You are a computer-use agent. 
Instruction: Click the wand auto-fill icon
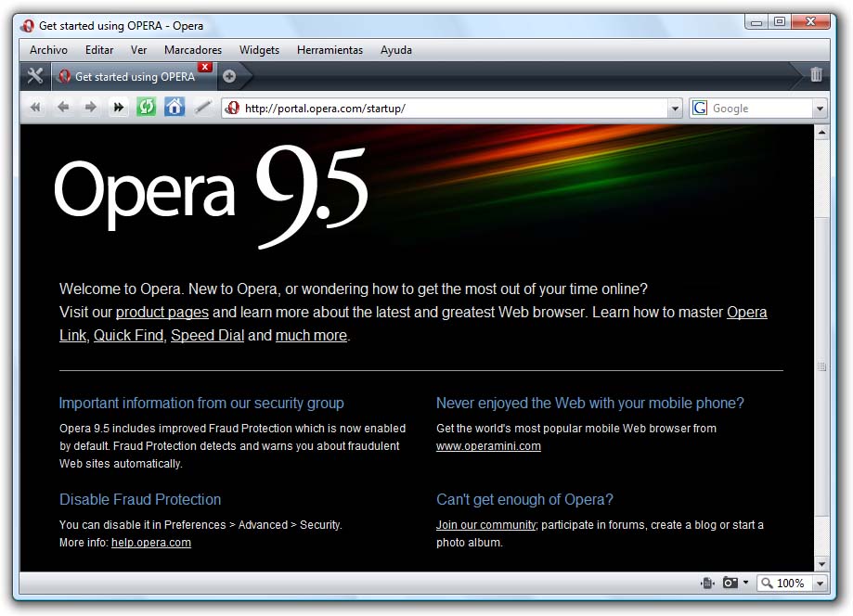(202, 107)
